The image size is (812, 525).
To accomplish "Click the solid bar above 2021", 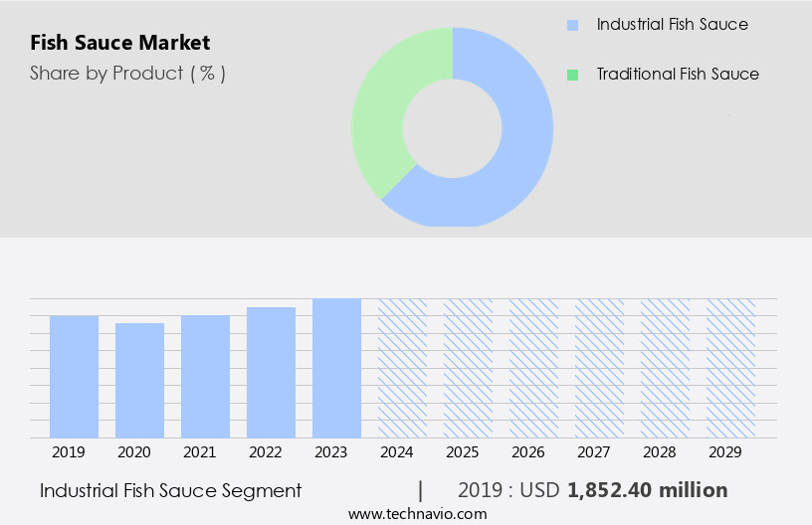I will point(206,376).
